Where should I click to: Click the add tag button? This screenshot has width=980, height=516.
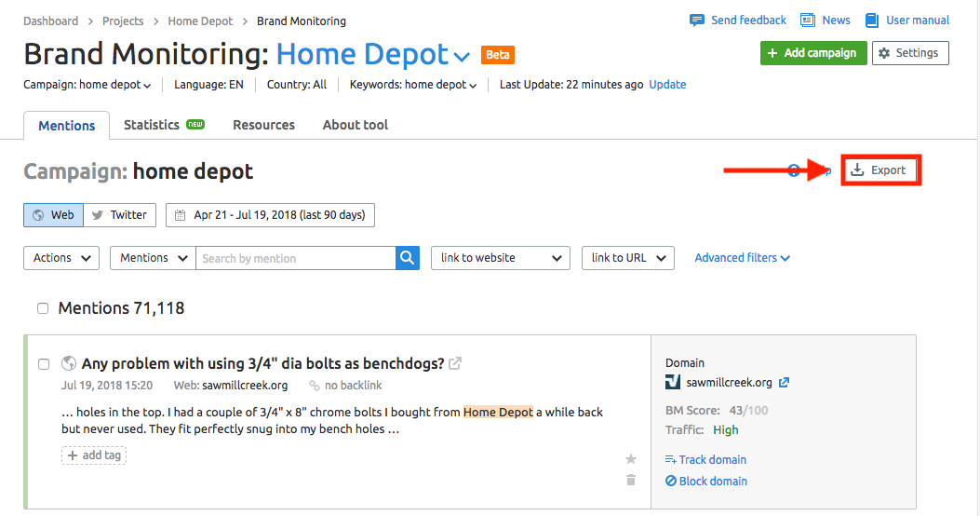coord(94,455)
